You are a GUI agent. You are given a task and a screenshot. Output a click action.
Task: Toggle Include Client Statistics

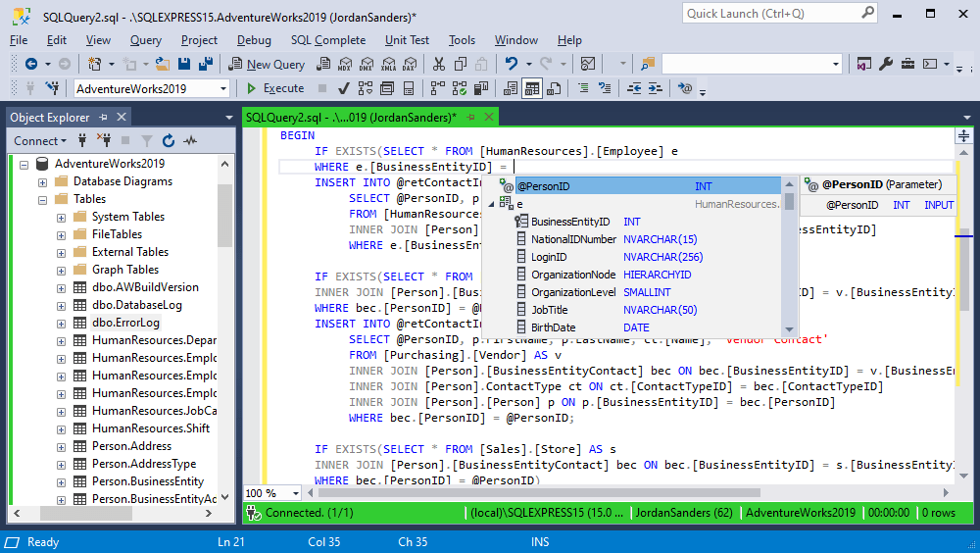tap(480, 88)
